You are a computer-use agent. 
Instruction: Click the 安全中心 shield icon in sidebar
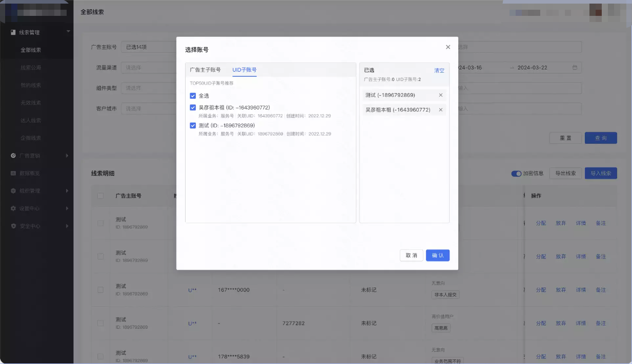(14, 226)
